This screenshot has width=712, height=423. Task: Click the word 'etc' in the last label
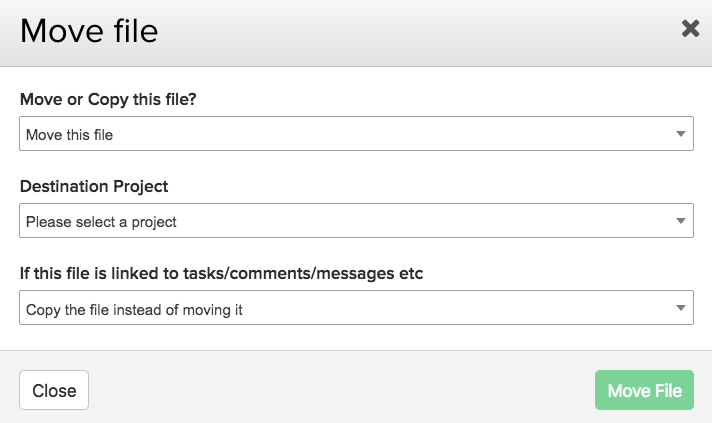tap(411, 274)
